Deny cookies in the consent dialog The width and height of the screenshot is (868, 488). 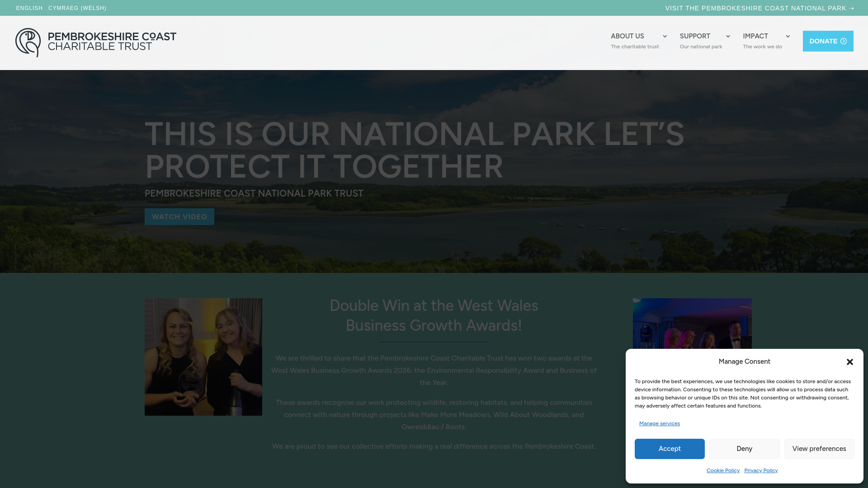tap(744, 449)
